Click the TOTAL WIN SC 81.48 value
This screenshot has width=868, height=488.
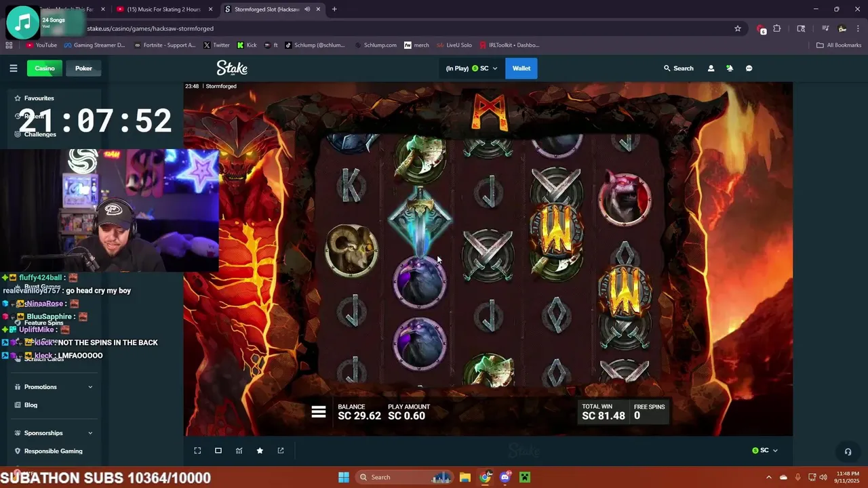(x=604, y=416)
